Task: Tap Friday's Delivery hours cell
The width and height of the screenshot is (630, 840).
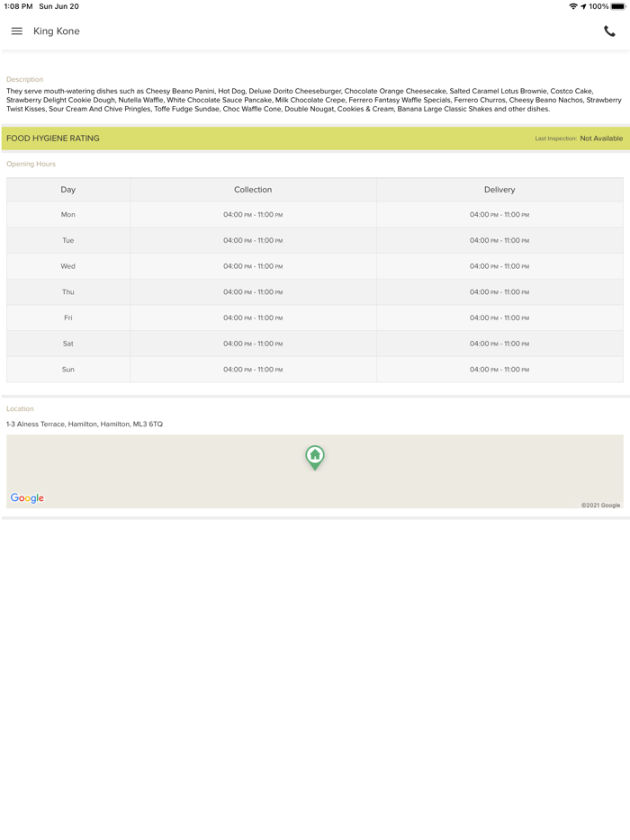Action: pyautogui.click(x=499, y=317)
